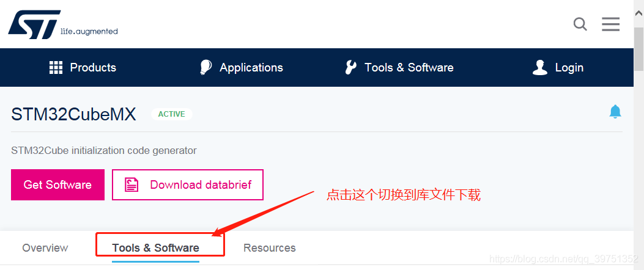Go to the Login page

pyautogui.click(x=558, y=67)
